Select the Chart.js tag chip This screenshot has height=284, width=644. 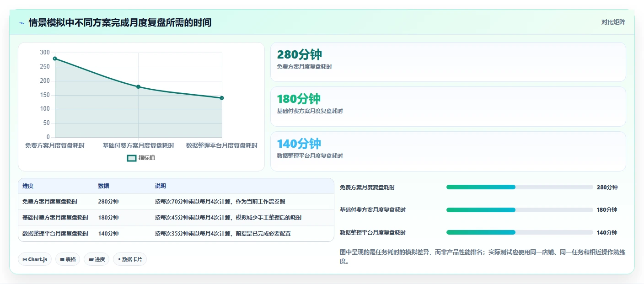(35, 259)
